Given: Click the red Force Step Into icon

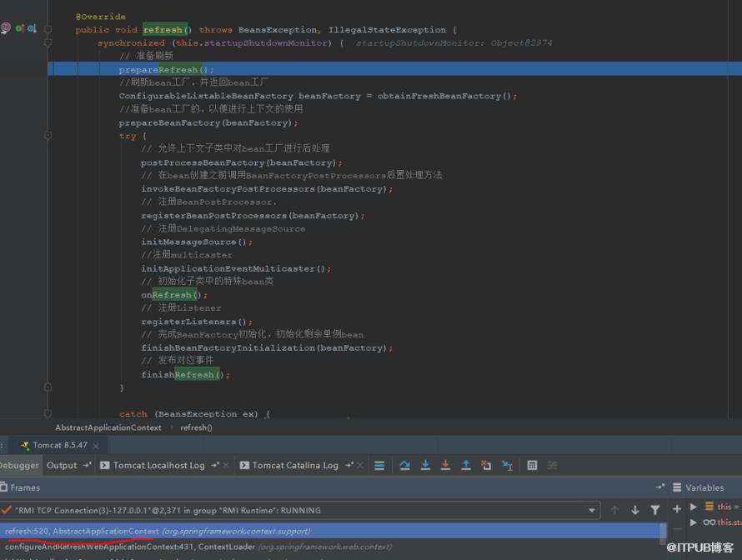Looking at the screenshot, I should pyautogui.click(x=445, y=465).
